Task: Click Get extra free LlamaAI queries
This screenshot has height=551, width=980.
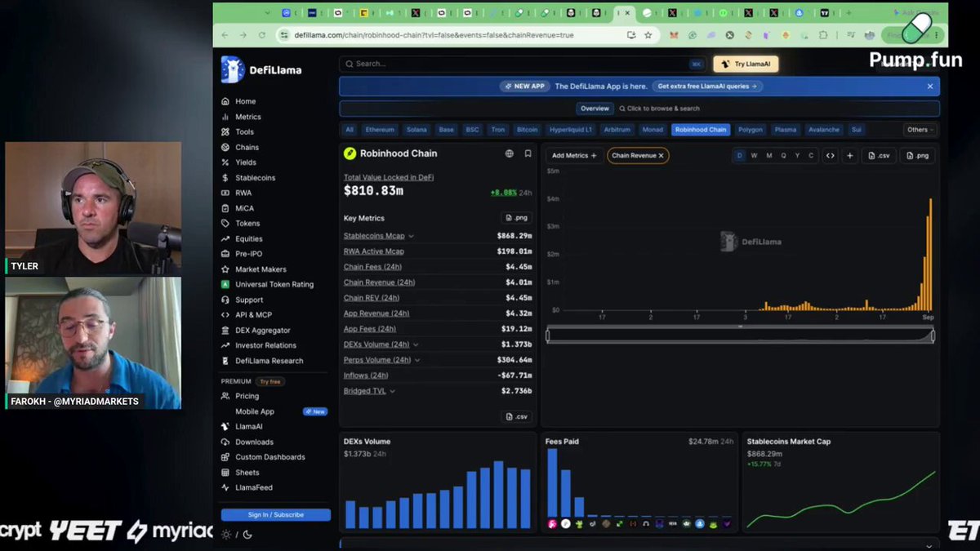Action: [707, 86]
